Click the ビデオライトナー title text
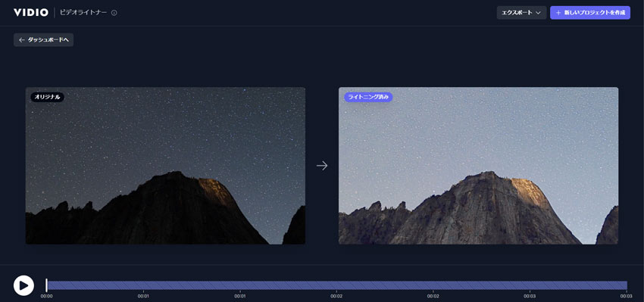 pos(83,13)
